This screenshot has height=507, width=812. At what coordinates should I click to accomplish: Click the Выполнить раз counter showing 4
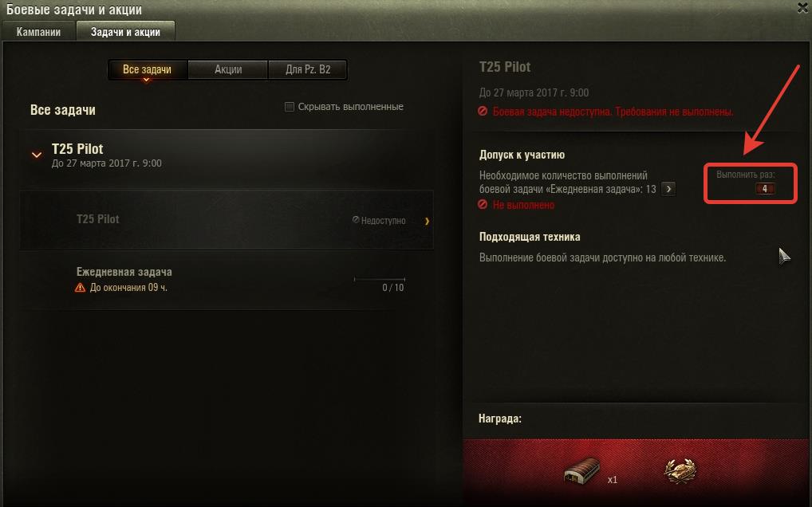point(764,189)
